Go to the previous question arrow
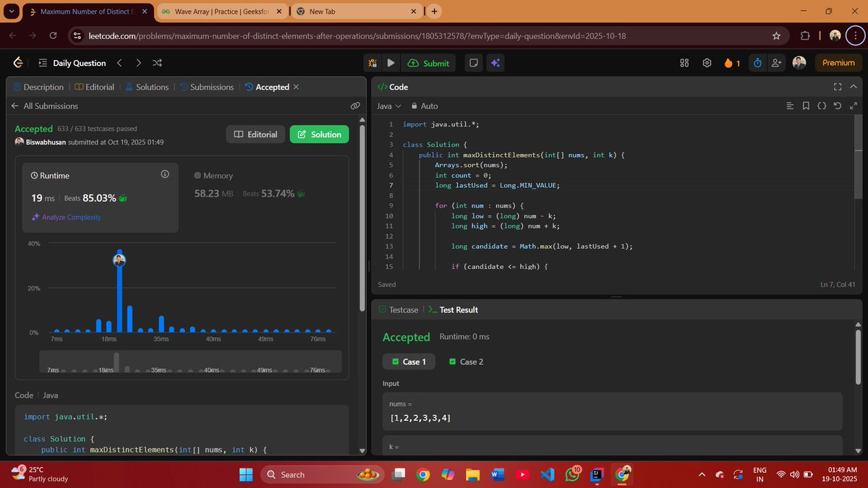 [x=120, y=63]
